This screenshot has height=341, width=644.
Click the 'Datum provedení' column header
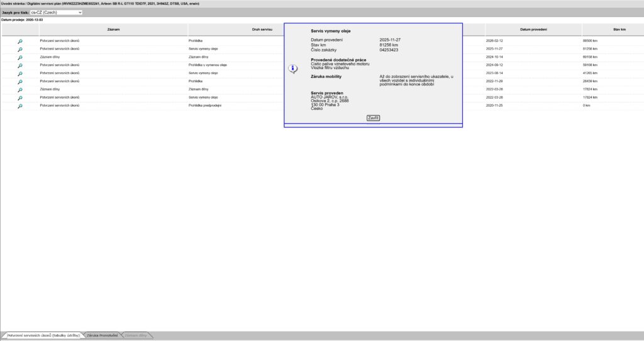[533, 30]
